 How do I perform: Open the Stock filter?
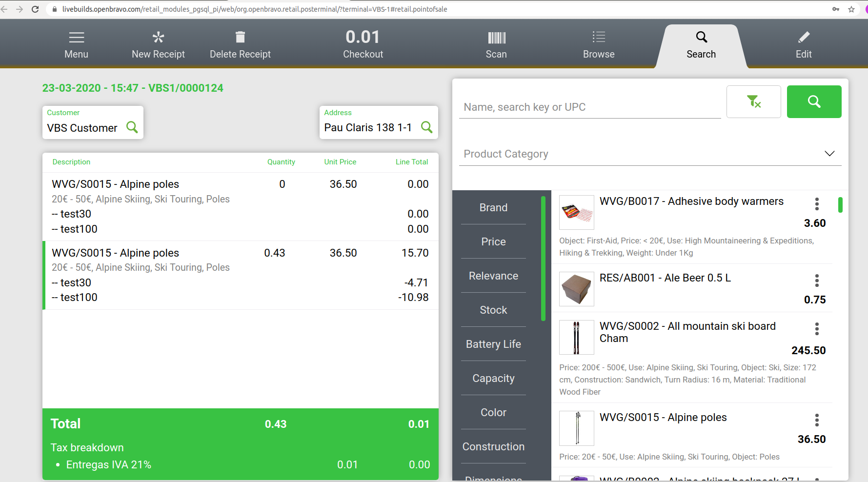493,310
